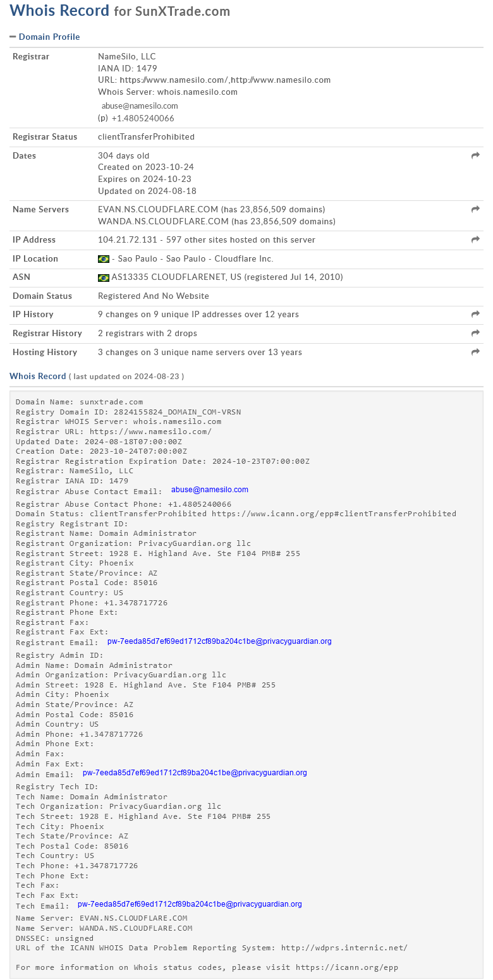
Task: Click the Brazil flag in ASN row
Action: (x=104, y=277)
